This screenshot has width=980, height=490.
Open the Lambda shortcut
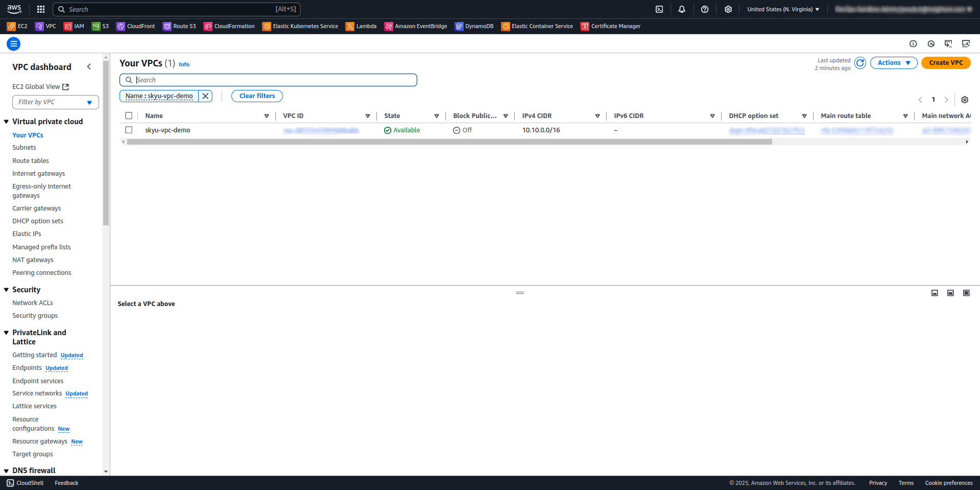coord(361,27)
